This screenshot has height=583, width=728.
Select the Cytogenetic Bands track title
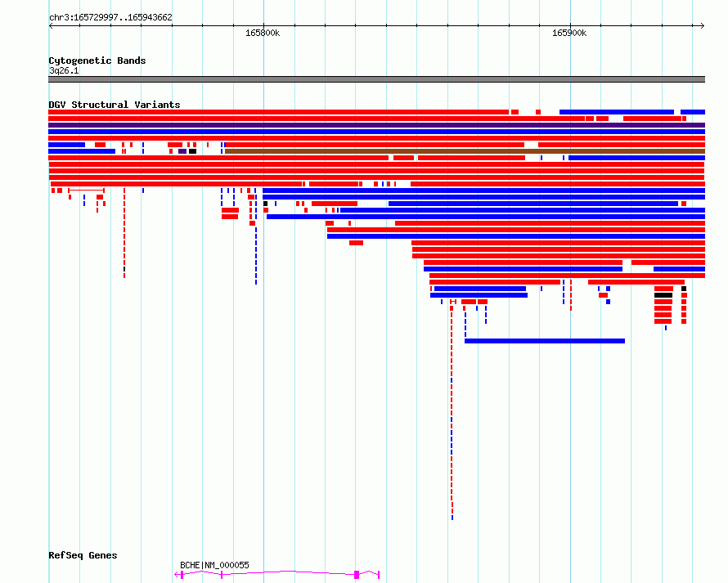pyautogui.click(x=97, y=61)
